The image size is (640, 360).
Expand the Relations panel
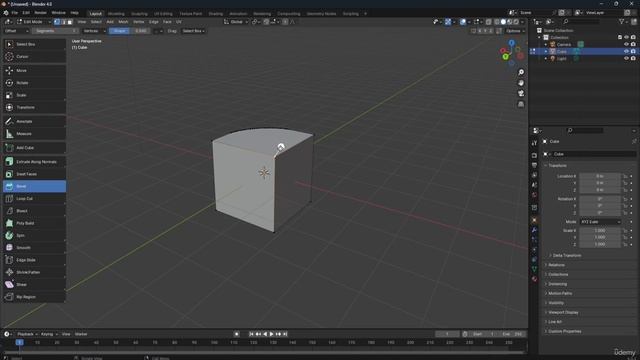pos(556,265)
